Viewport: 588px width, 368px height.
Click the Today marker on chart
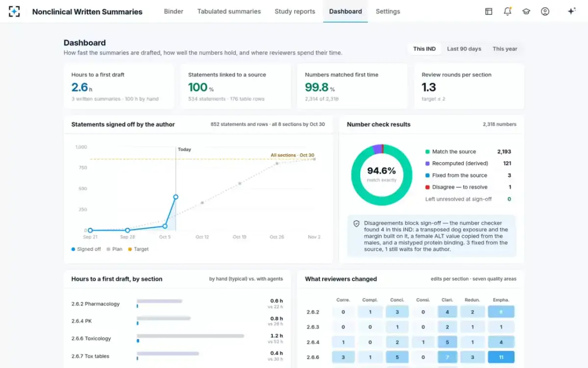[x=184, y=149]
